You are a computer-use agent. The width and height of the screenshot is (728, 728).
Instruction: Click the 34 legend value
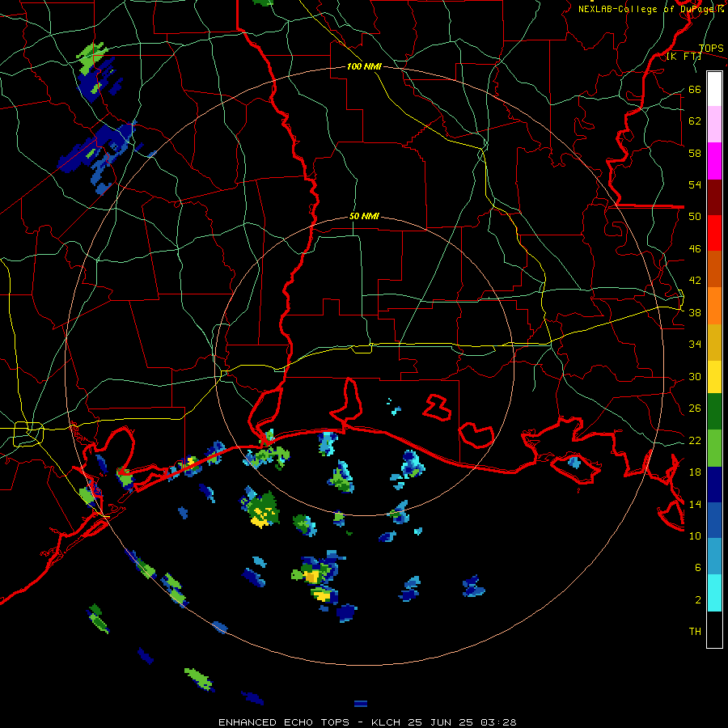click(695, 345)
